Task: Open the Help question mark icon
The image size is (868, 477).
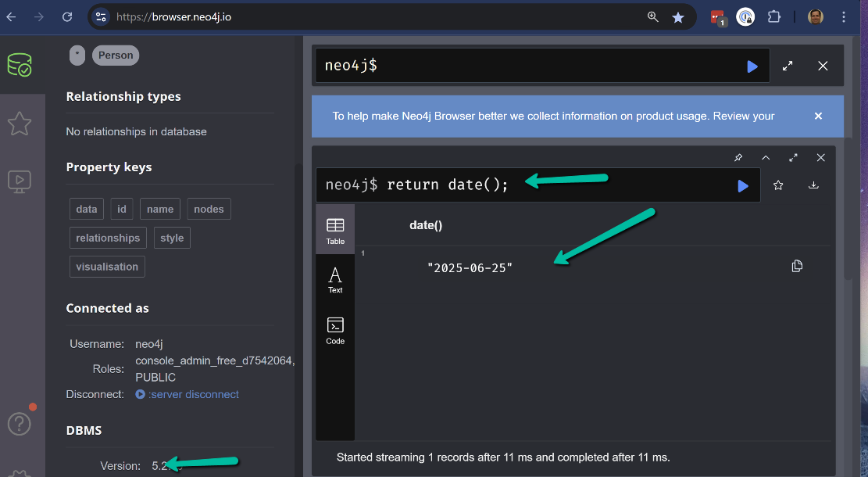Action: click(x=20, y=424)
